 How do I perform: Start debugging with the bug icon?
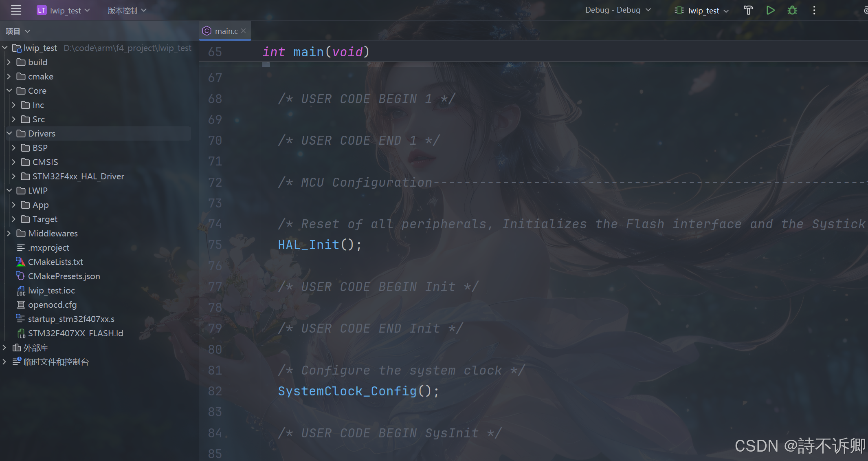[792, 10]
